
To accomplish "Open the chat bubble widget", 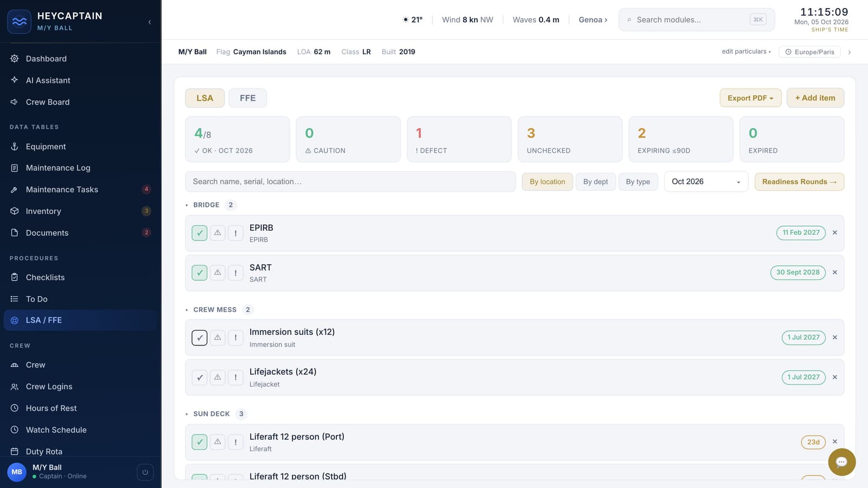I will click(x=841, y=462).
